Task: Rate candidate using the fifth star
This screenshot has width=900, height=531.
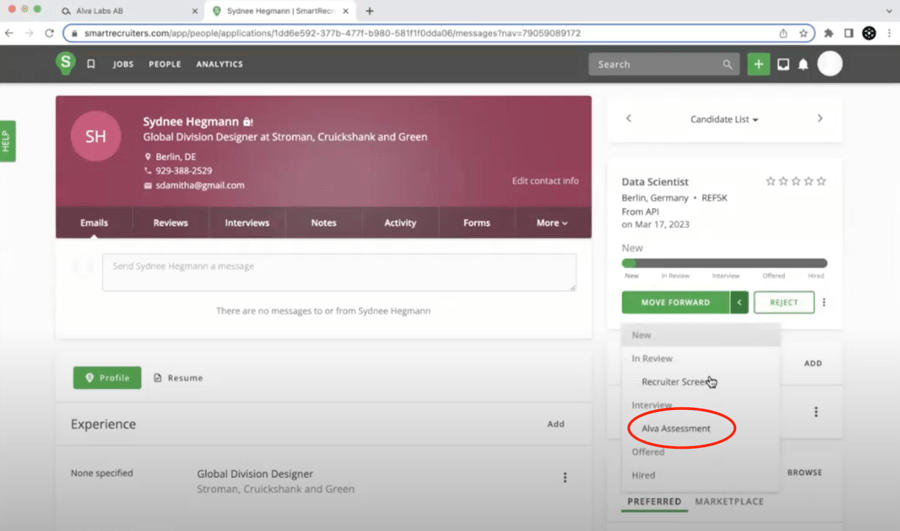Action: coord(822,181)
